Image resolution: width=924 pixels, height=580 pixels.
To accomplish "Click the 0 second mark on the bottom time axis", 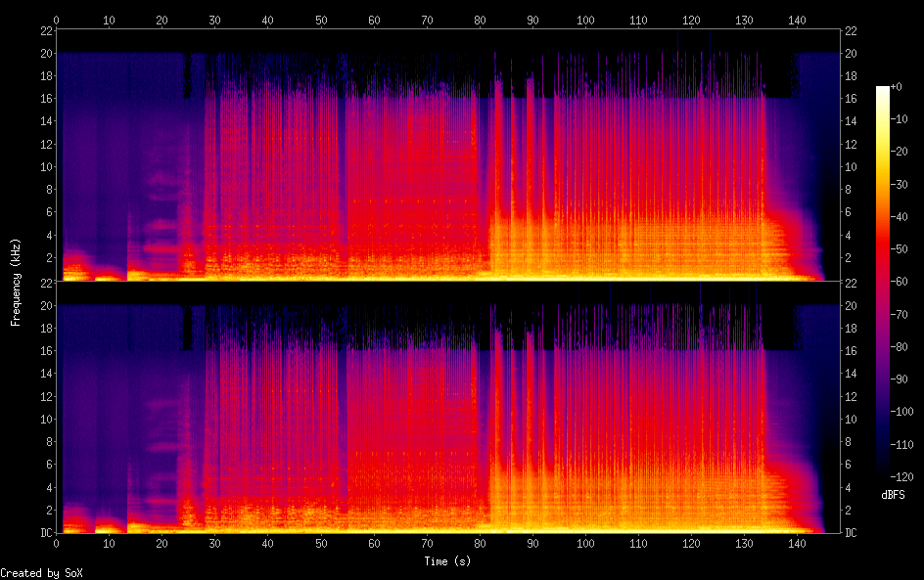I will point(56,542).
